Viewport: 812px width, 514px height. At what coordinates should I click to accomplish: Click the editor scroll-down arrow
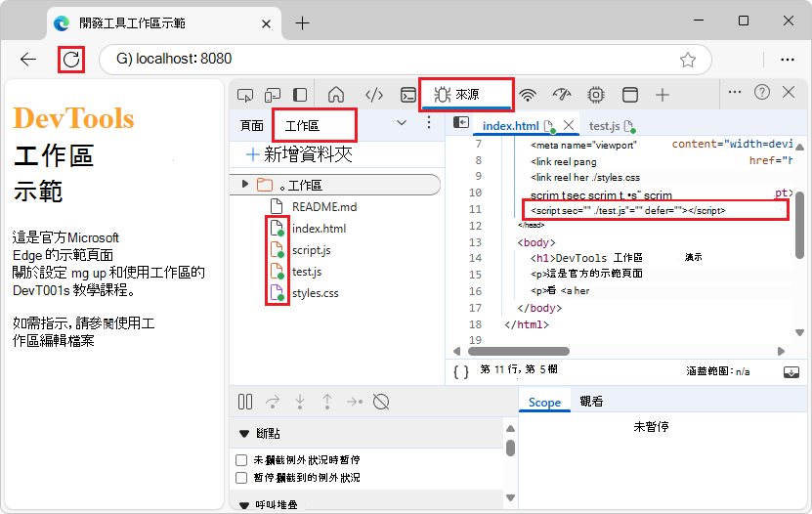click(x=799, y=332)
